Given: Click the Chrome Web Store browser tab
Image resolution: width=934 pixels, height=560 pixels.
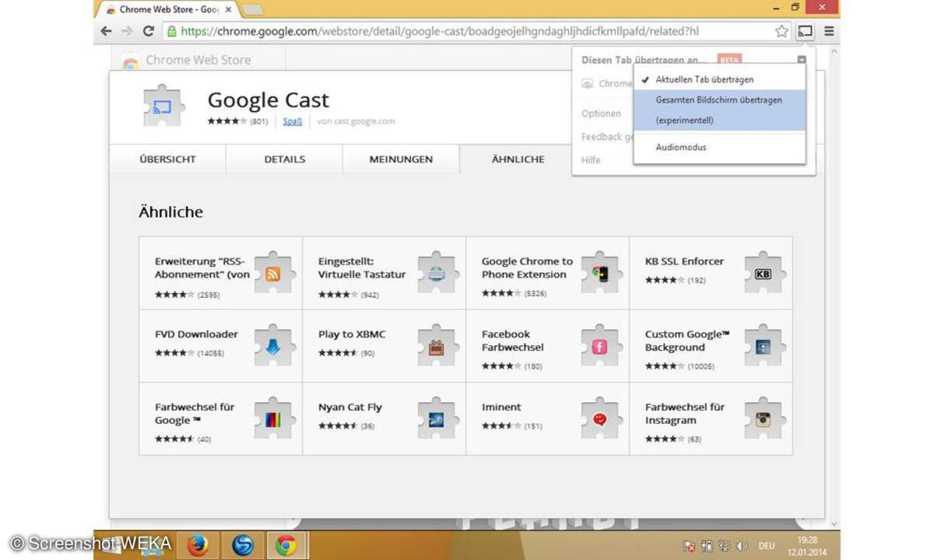Looking at the screenshot, I should tap(167, 10).
